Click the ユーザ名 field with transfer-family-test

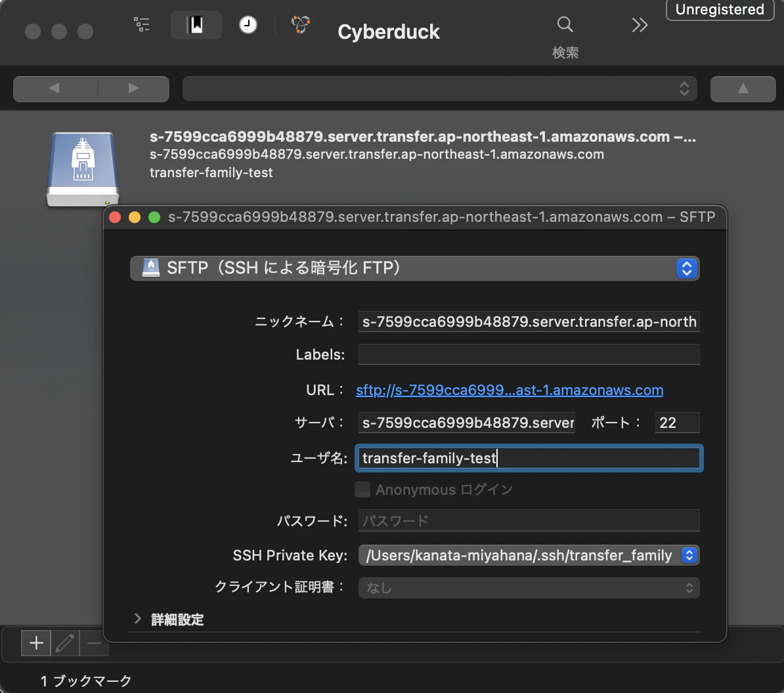coord(529,458)
